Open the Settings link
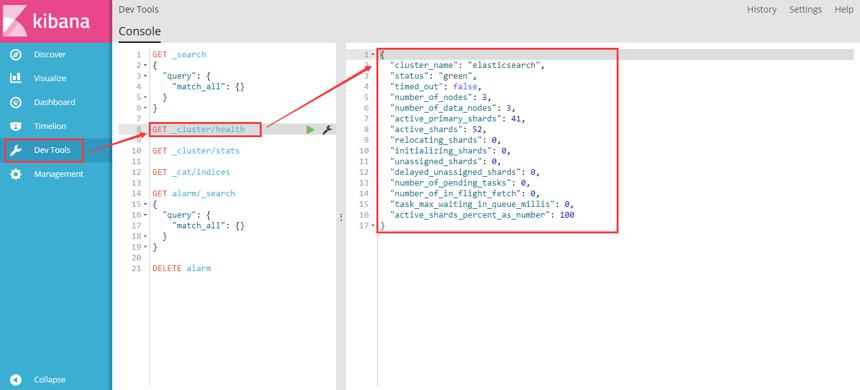 tap(805, 9)
